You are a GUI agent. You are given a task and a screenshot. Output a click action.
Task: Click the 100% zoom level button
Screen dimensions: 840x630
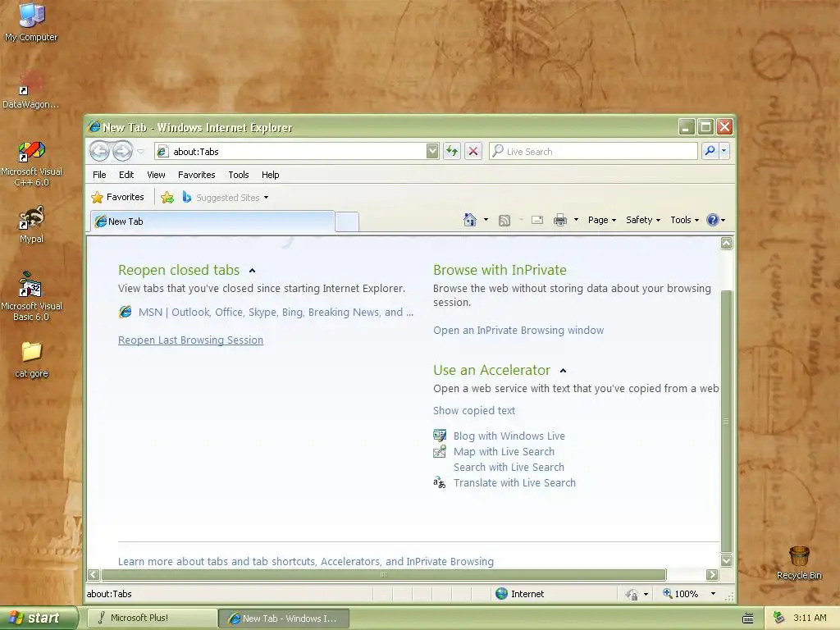click(681, 594)
